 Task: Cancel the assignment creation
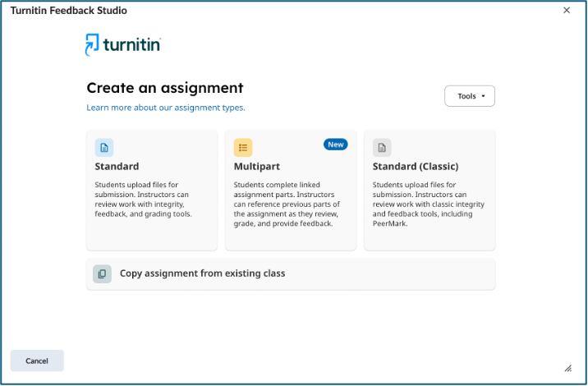pos(37,361)
